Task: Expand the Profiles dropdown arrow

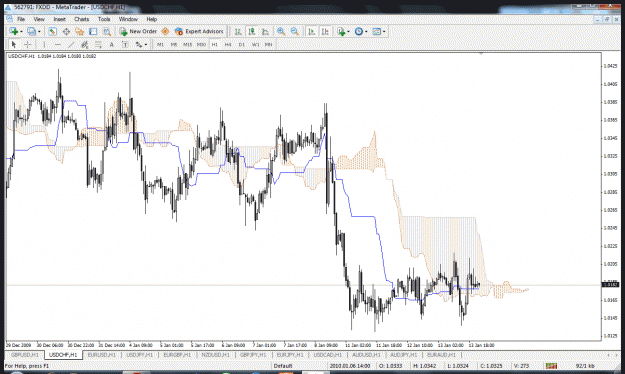Action: tap(39, 31)
